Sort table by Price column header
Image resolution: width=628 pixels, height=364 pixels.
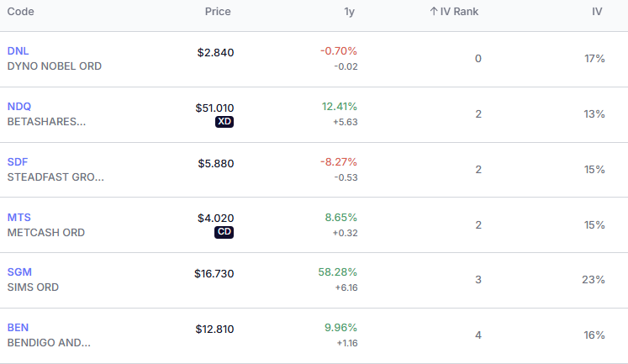pyautogui.click(x=218, y=12)
